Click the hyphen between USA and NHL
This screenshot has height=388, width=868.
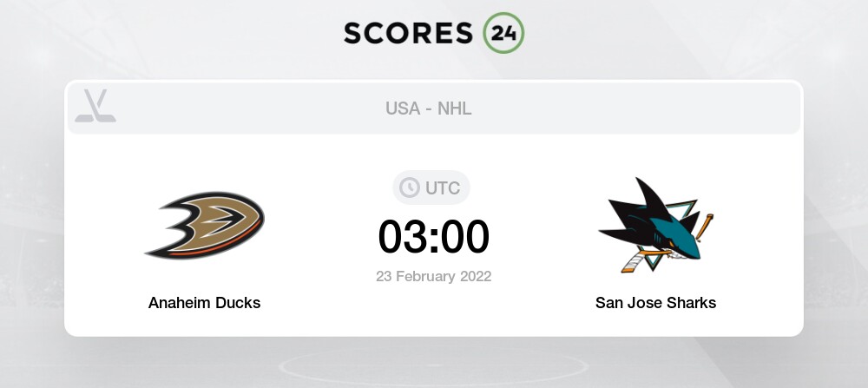coord(430,109)
